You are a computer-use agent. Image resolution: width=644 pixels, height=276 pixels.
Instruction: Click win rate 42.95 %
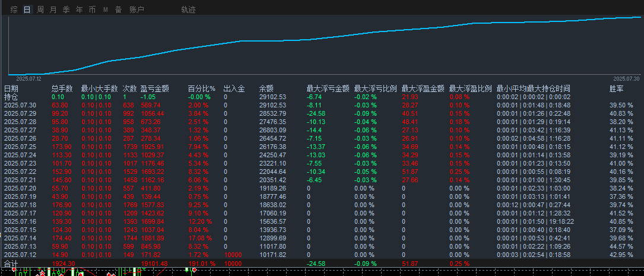coord(621,255)
